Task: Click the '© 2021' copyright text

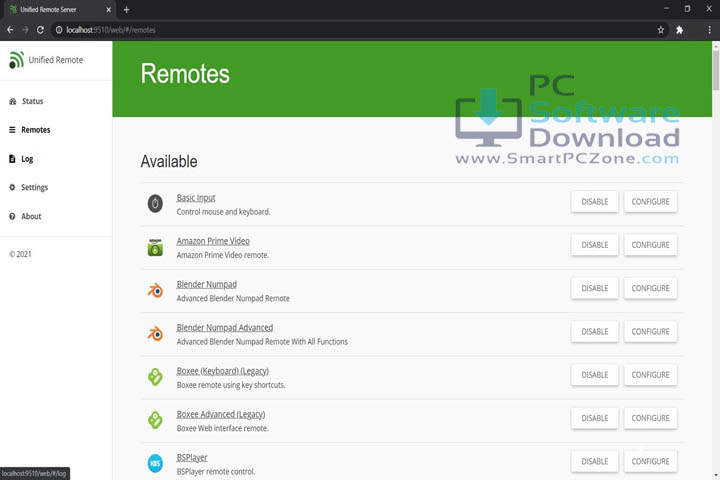Action: pyautogui.click(x=20, y=254)
